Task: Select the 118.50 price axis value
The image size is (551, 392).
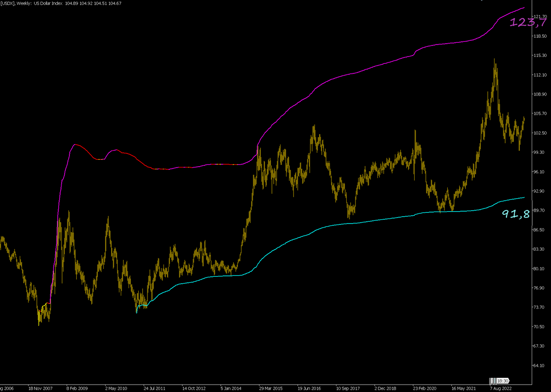Action: 541,35
